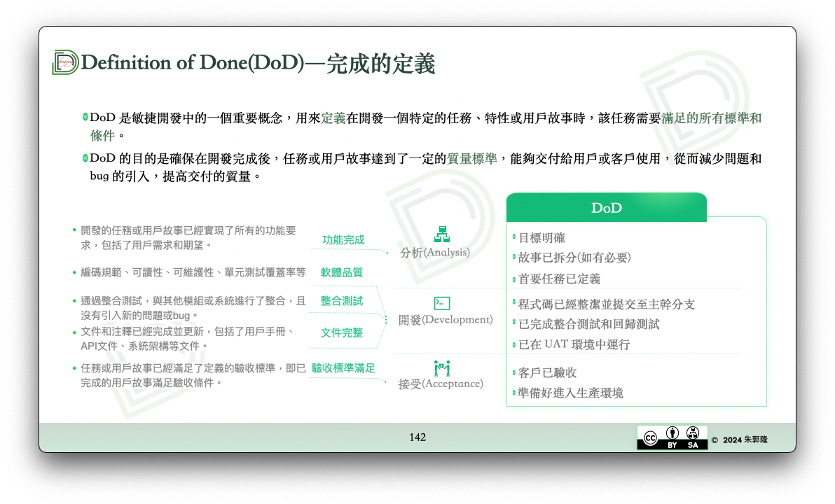Click the BY attribution license icon

pyautogui.click(x=672, y=433)
